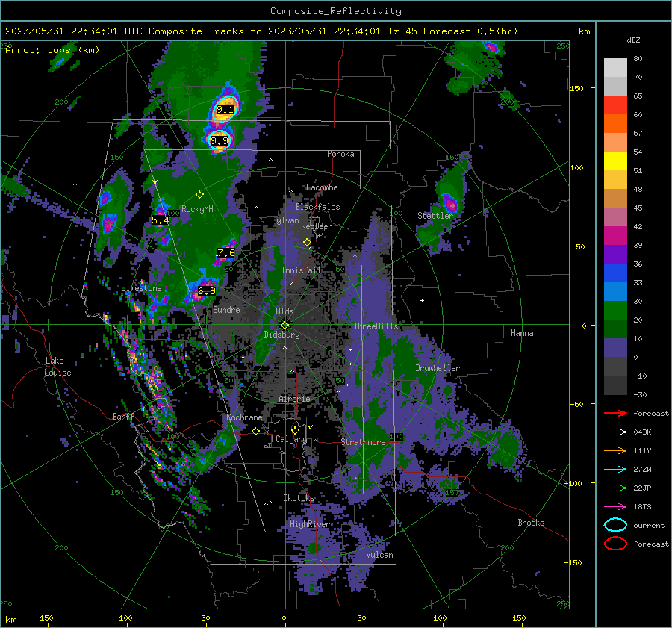Select the yellow 54 dBZ swatch
Image resolution: width=672 pixels, height=628 pixels.
(x=615, y=161)
